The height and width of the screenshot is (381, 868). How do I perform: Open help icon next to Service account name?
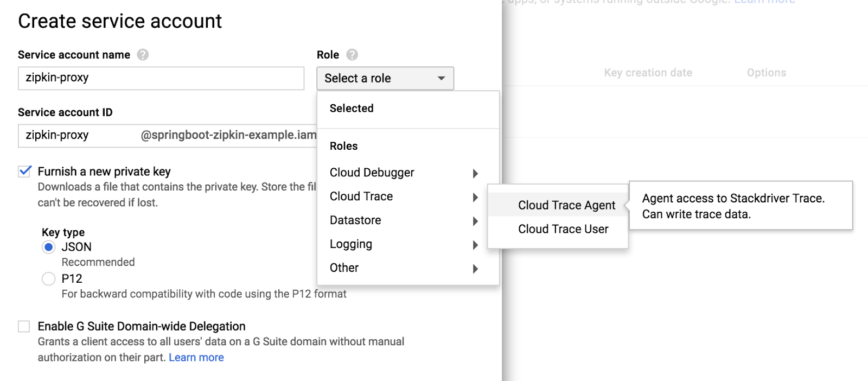click(143, 55)
